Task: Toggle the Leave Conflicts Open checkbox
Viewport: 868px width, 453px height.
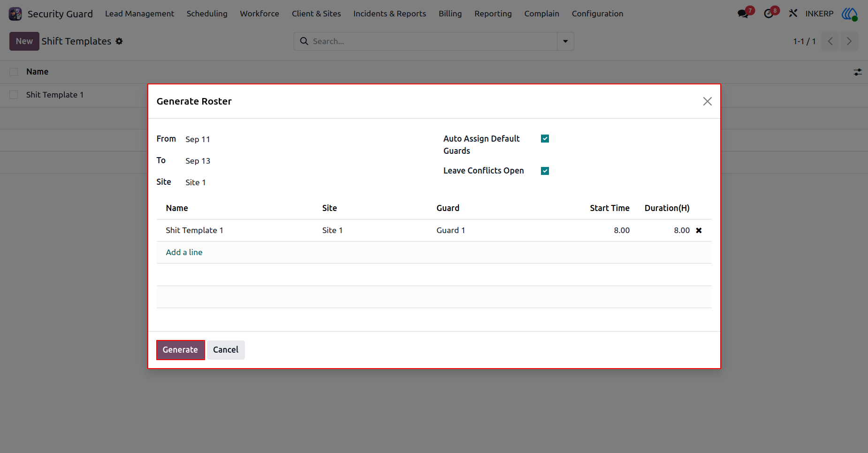Action: (545, 171)
